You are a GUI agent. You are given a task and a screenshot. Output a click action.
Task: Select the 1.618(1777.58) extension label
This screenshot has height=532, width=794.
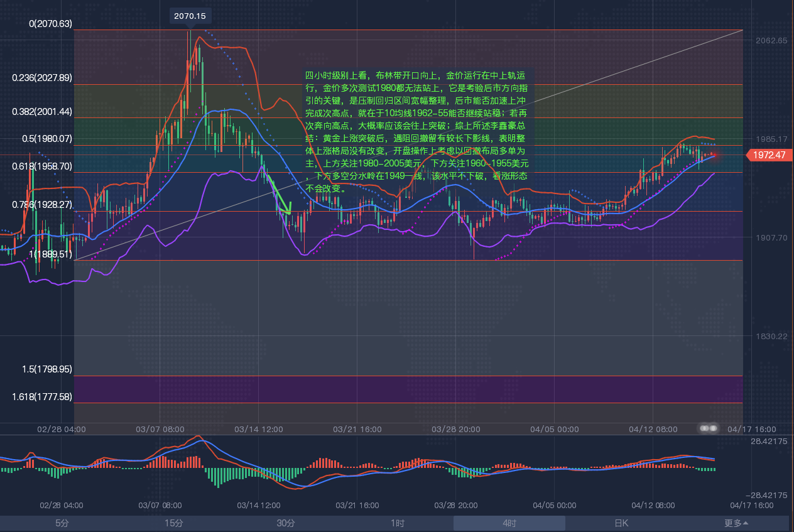[x=43, y=397]
